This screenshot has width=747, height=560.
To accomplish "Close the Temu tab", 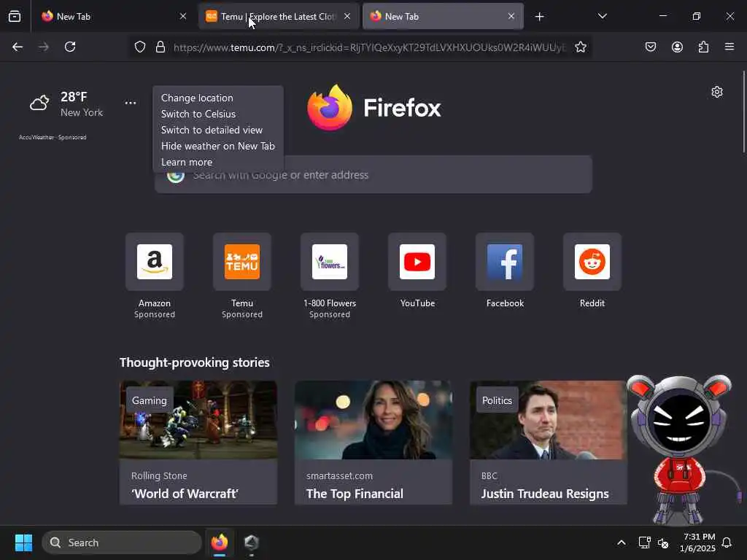I will click(347, 16).
